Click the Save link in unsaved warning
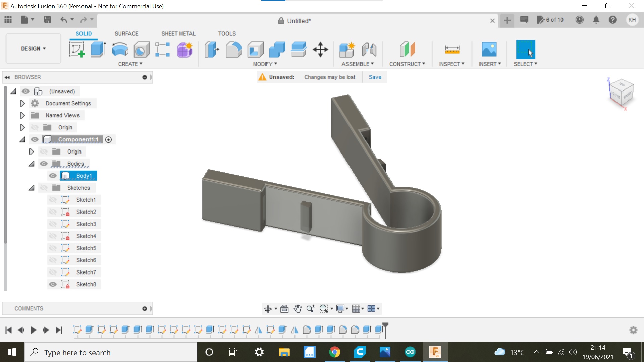 click(375, 77)
